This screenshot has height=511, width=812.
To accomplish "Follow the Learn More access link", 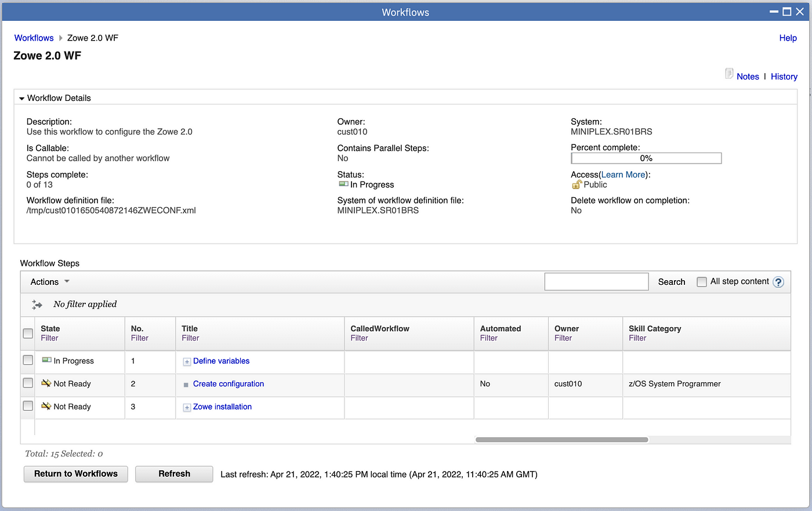I will click(x=623, y=175).
